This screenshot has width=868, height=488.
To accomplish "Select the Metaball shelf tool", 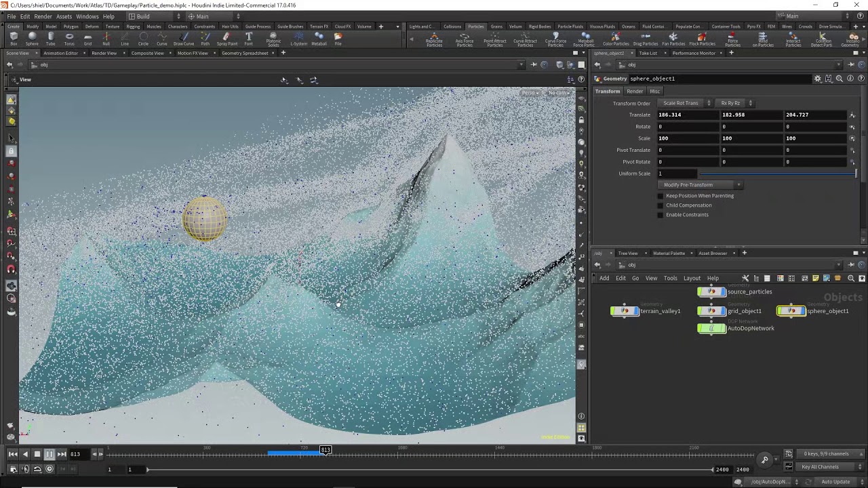I will point(319,39).
